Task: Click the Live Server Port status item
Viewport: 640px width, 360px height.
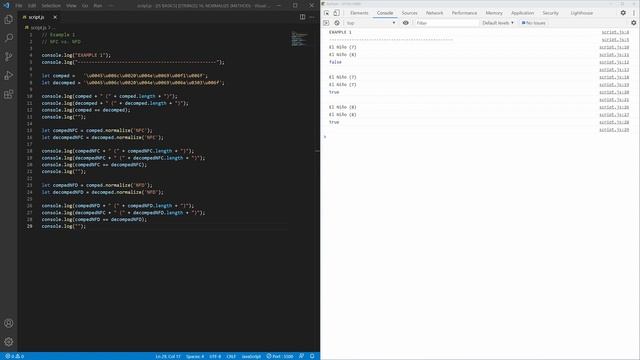Action: [x=280, y=356]
